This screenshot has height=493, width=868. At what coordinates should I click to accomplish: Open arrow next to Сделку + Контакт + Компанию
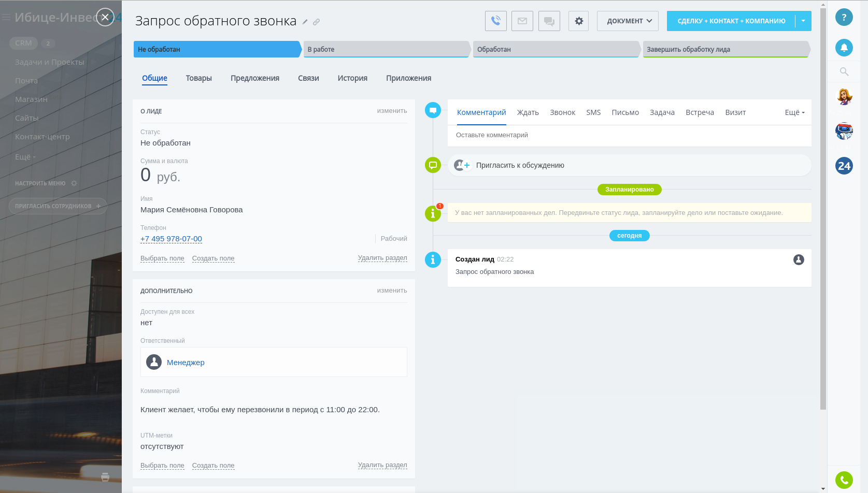coord(803,21)
